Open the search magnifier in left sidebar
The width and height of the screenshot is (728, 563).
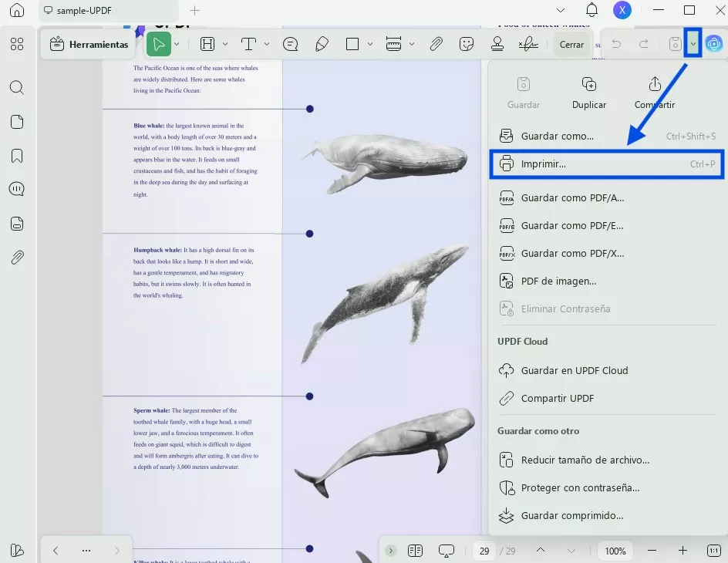pyautogui.click(x=17, y=87)
